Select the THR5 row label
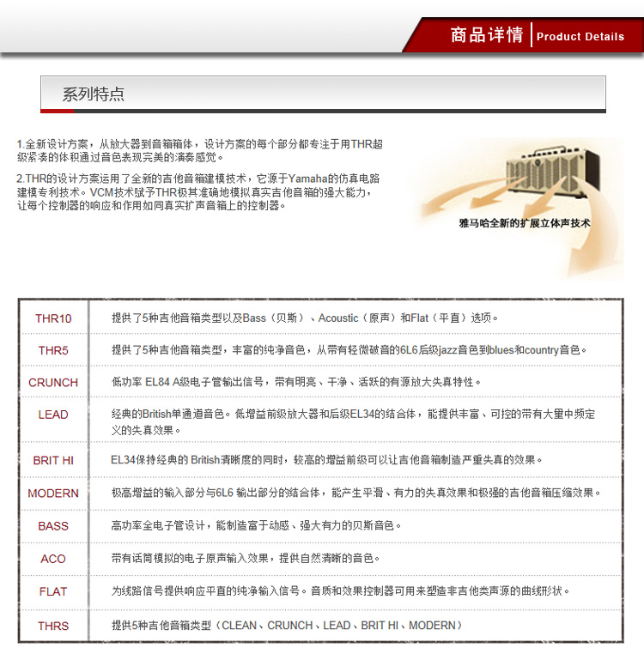Screen dimensions: 644x654 pos(53,350)
